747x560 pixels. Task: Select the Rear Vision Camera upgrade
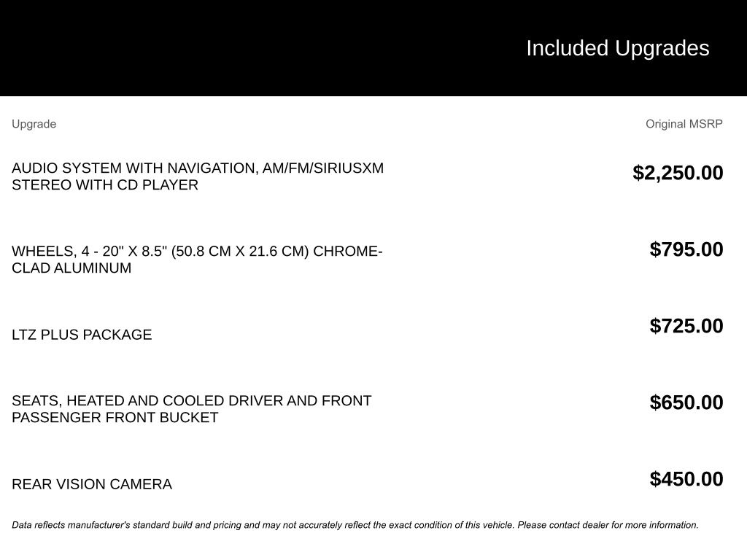coord(92,484)
